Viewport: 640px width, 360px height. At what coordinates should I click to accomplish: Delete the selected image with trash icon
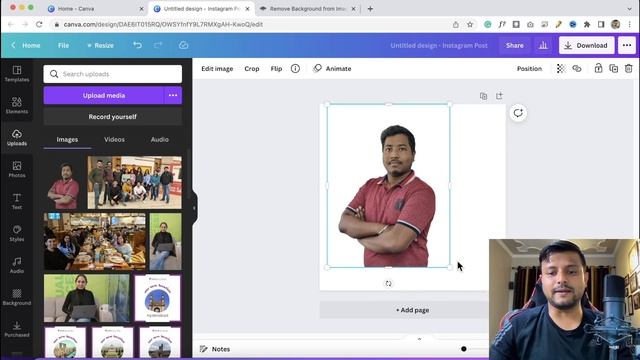[629, 69]
